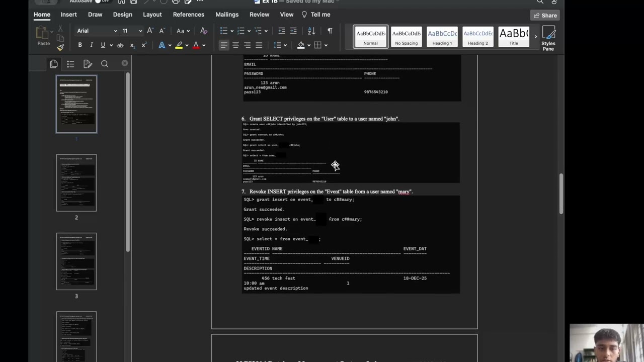The height and width of the screenshot is (362, 644).
Task: Cut the selection with scissors icon
Action: (x=60, y=30)
